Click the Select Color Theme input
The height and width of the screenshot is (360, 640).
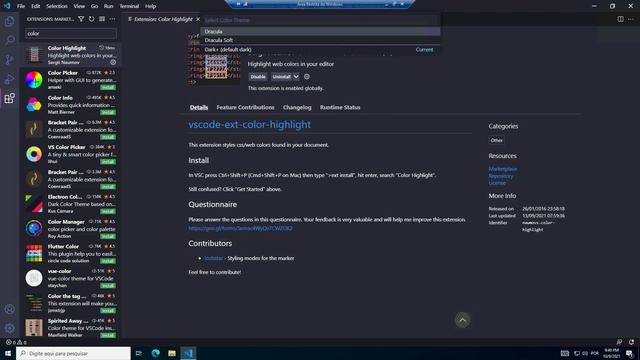tap(320, 20)
